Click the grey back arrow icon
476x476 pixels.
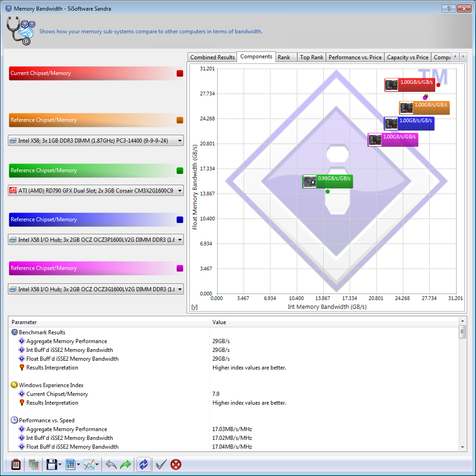[x=111, y=464]
